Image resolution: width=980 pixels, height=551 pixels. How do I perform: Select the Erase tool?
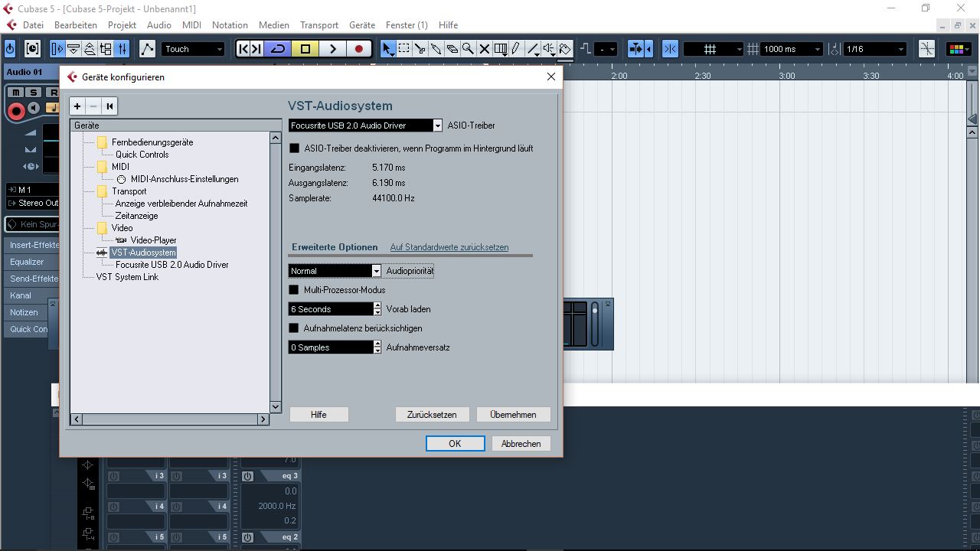pyautogui.click(x=452, y=49)
